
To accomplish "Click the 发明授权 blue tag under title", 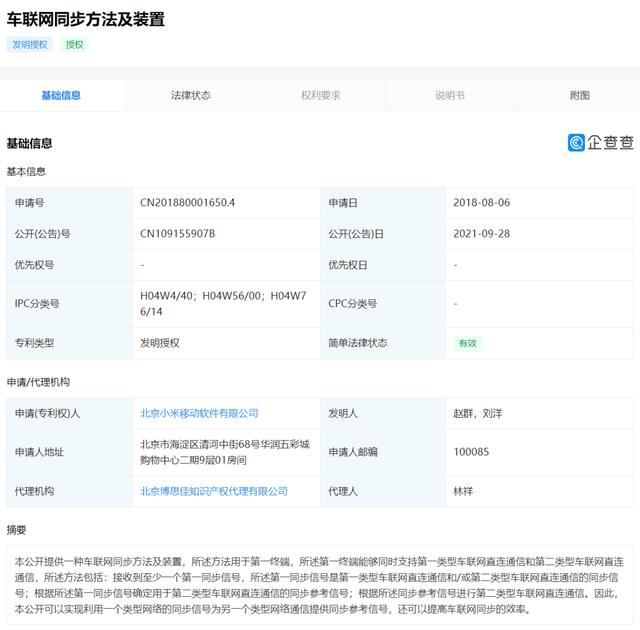I will [x=30, y=44].
